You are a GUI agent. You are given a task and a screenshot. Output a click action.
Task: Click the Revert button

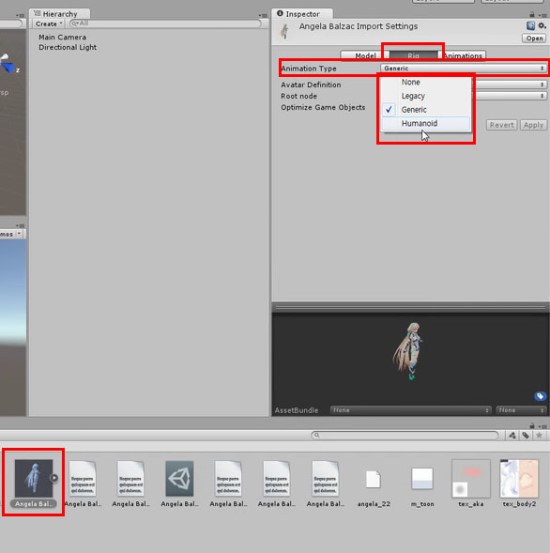point(501,125)
